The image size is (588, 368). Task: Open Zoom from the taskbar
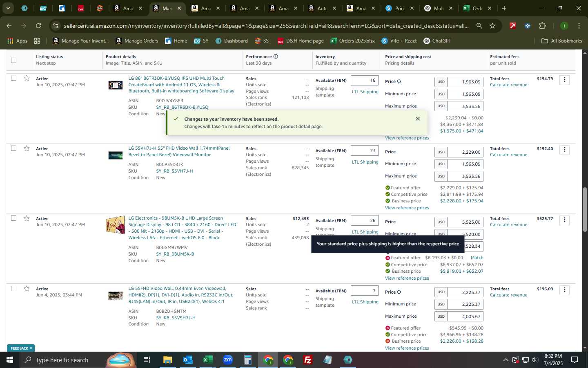pyautogui.click(x=228, y=360)
